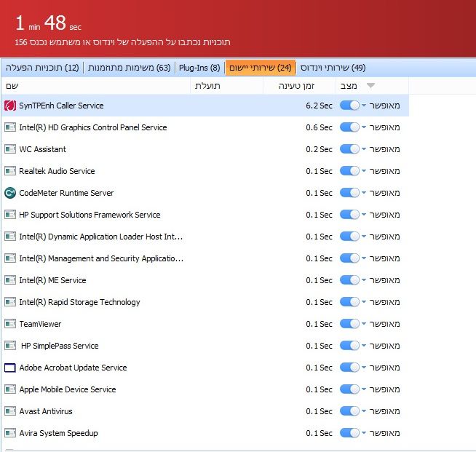This screenshot has height=452, width=476.
Task: Click the 6.2 Sec load time value
Action: [x=319, y=106]
